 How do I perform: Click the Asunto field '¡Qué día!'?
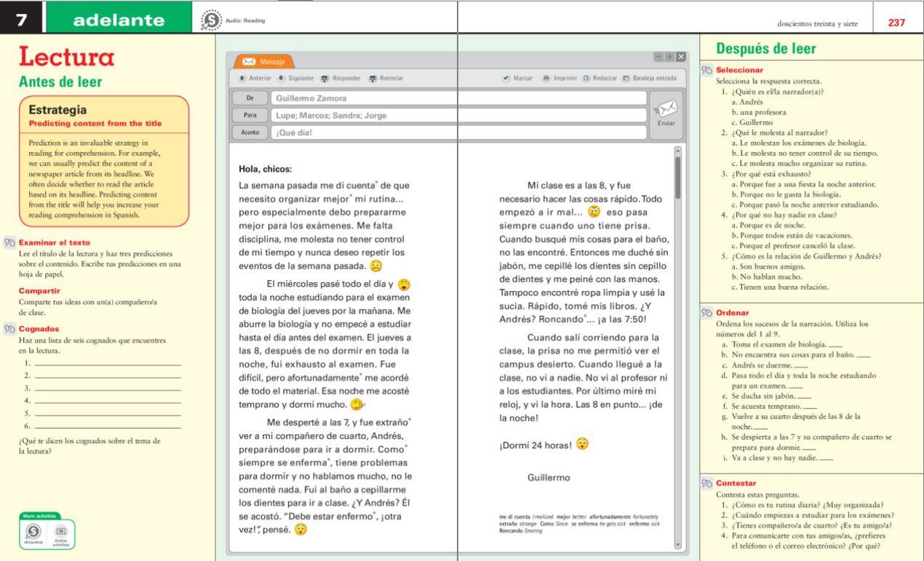coord(458,132)
